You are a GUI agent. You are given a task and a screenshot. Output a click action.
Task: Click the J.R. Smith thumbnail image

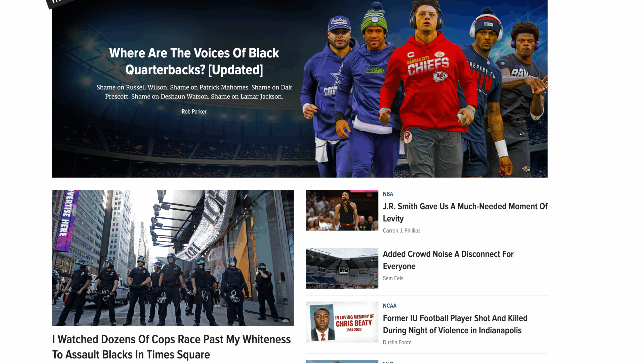(342, 210)
